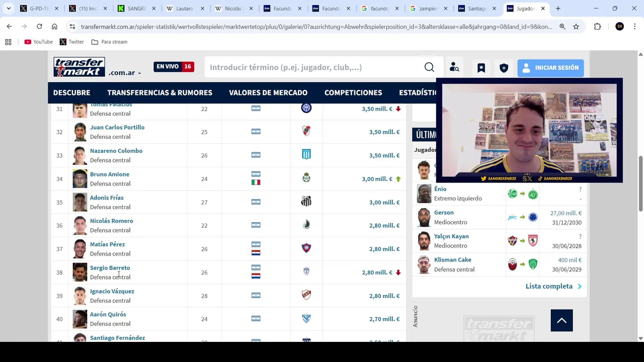Click club crest in Sergio Barreto row
This screenshot has width=644, height=362.
[306, 271]
